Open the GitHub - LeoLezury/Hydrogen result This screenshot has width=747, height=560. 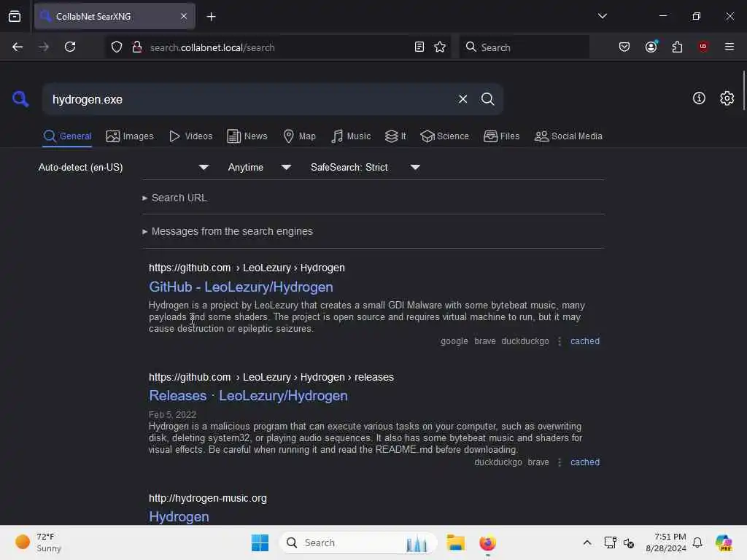coord(241,287)
